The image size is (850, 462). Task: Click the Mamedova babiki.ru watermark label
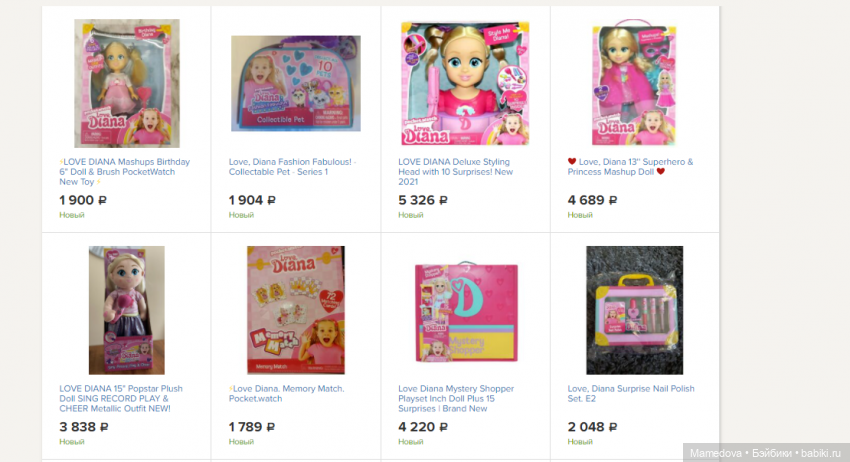765,453
